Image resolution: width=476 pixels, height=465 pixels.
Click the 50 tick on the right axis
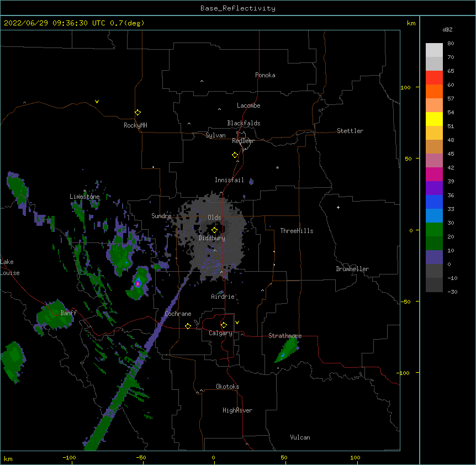[408, 158]
